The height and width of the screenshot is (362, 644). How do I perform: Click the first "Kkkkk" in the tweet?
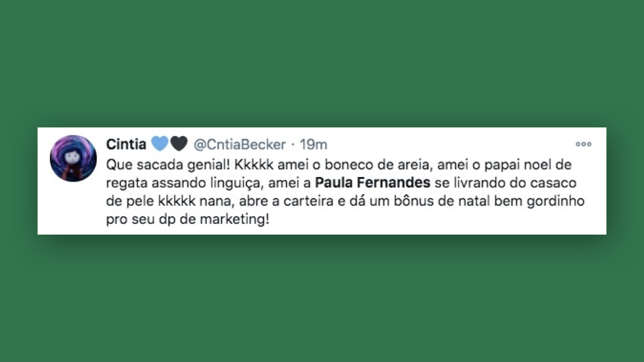coord(254,165)
